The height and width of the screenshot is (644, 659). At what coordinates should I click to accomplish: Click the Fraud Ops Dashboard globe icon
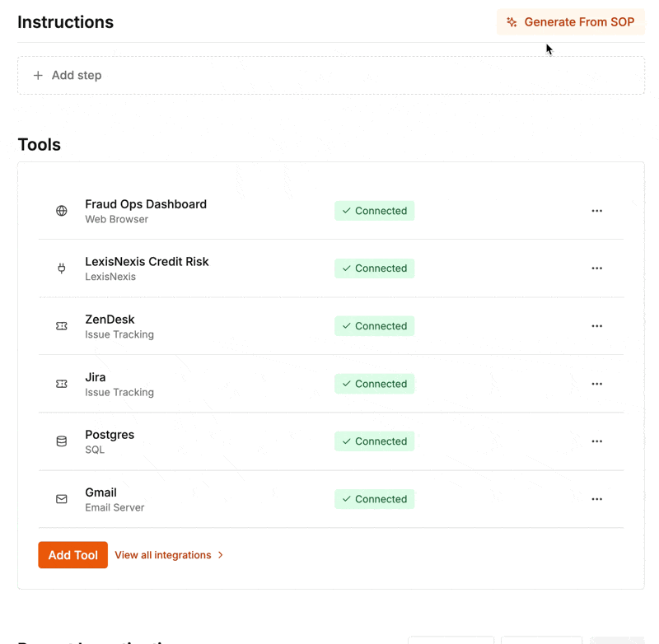point(62,211)
